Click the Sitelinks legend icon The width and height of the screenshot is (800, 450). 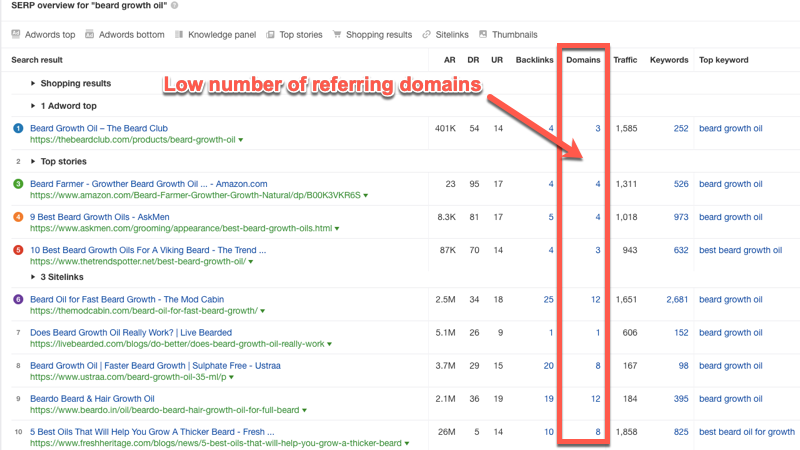click(x=426, y=35)
